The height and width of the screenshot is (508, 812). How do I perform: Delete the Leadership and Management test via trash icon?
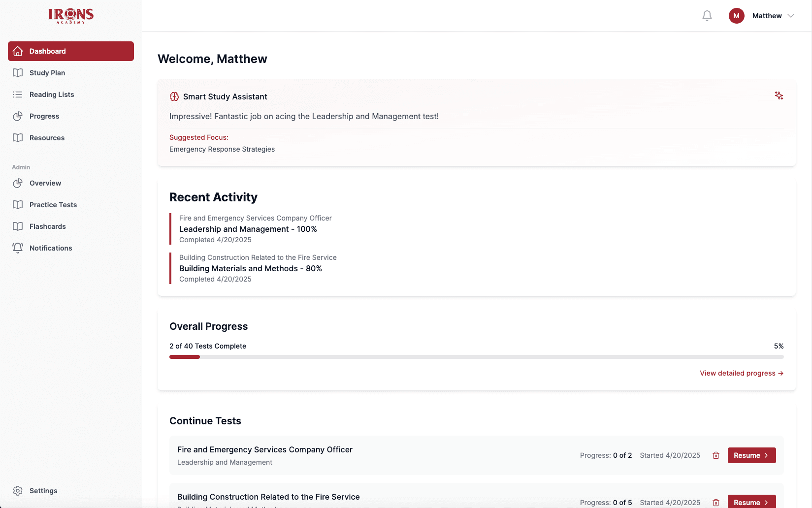coord(715,455)
